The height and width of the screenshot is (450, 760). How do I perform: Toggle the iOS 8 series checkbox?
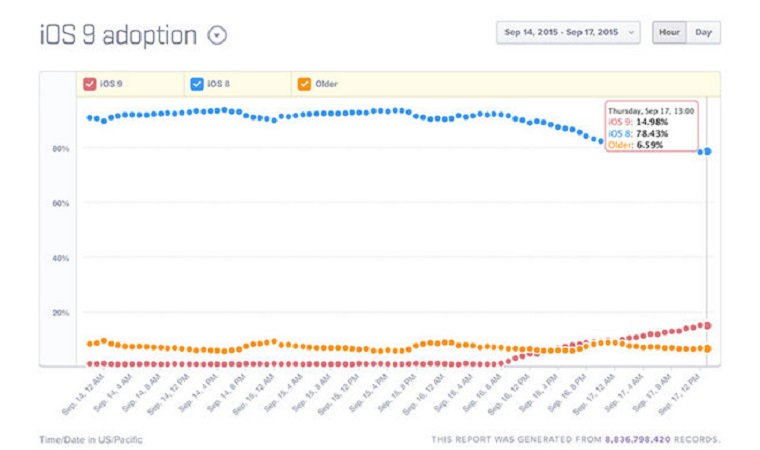coord(197,85)
